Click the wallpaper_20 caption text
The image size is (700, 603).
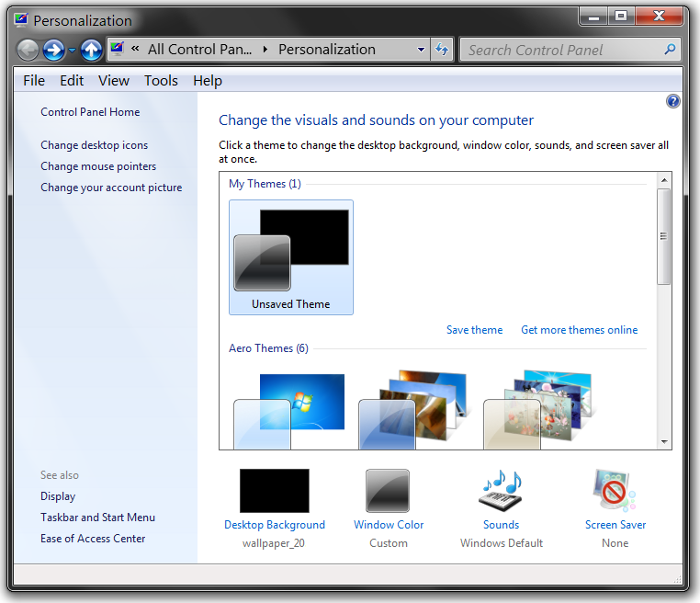(274, 543)
